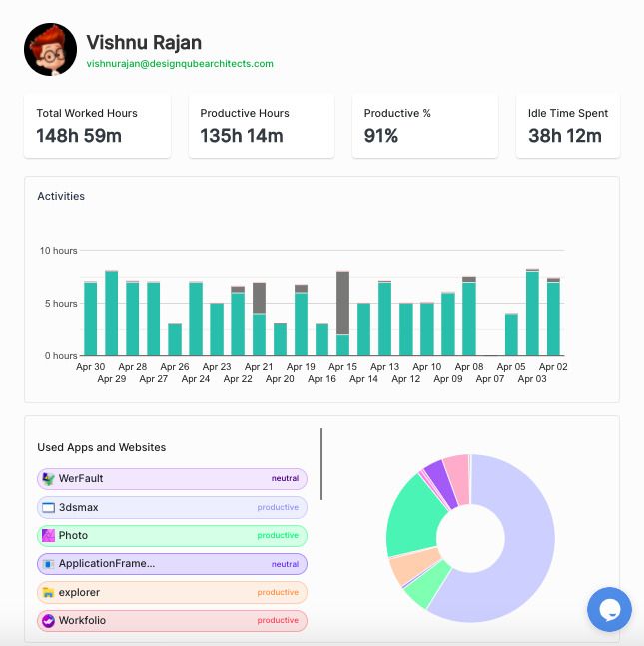Click the productive tag on explorer

[x=278, y=592]
